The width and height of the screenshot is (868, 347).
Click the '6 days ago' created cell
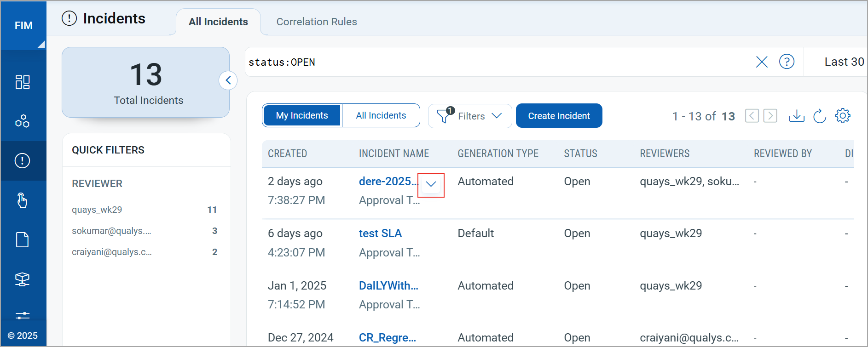tap(295, 233)
